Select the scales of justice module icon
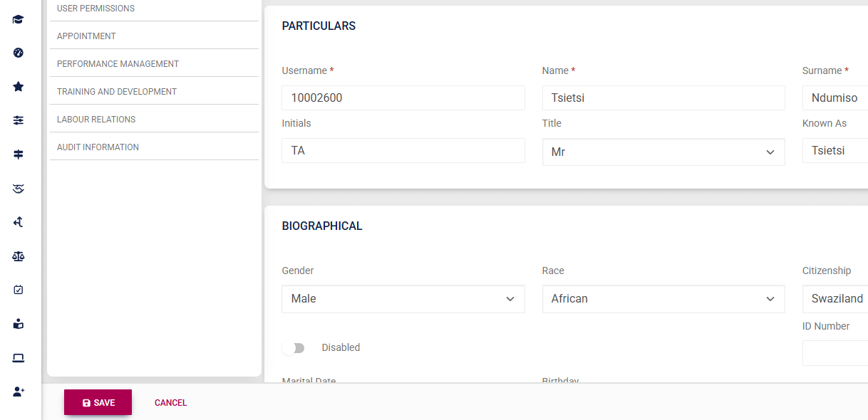868x420 pixels. (18, 256)
